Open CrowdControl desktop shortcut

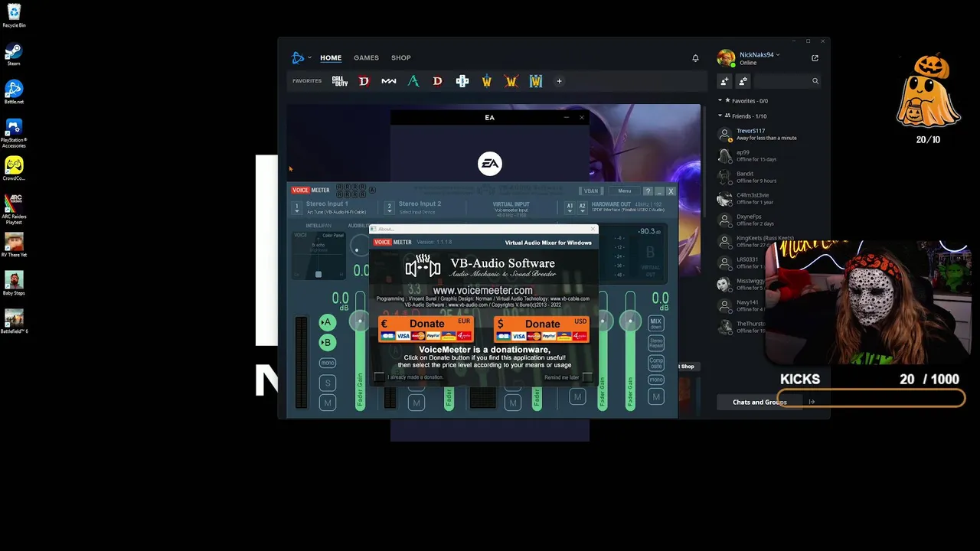pos(14,169)
